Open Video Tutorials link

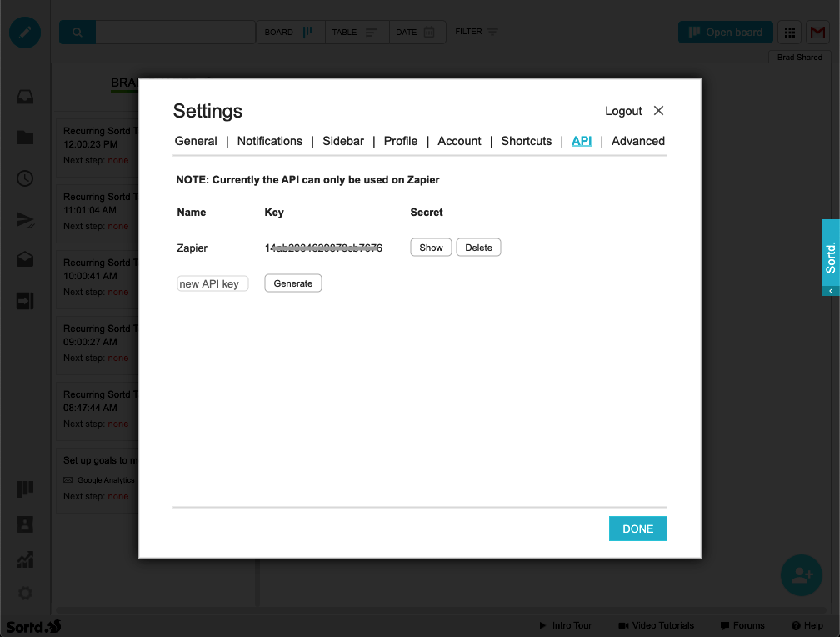pyautogui.click(x=657, y=625)
